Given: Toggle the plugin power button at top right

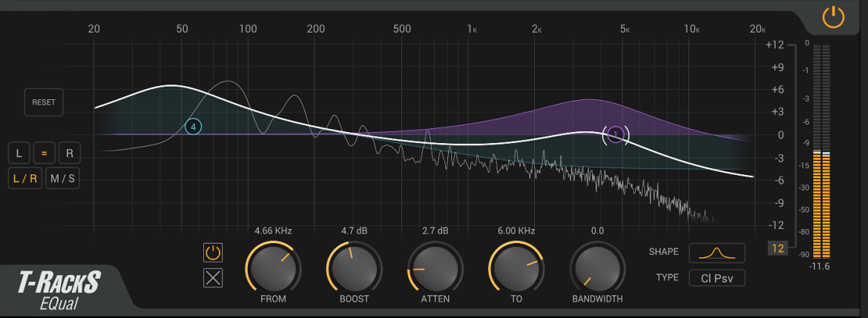Looking at the screenshot, I should pyautogui.click(x=833, y=18).
